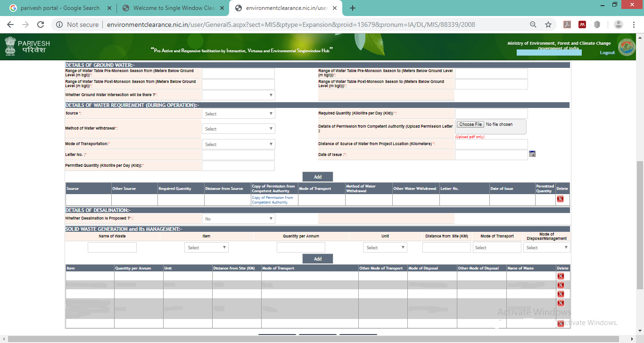Open calendar picker beside Date of Issue
644x343 pixels.
[x=532, y=154]
